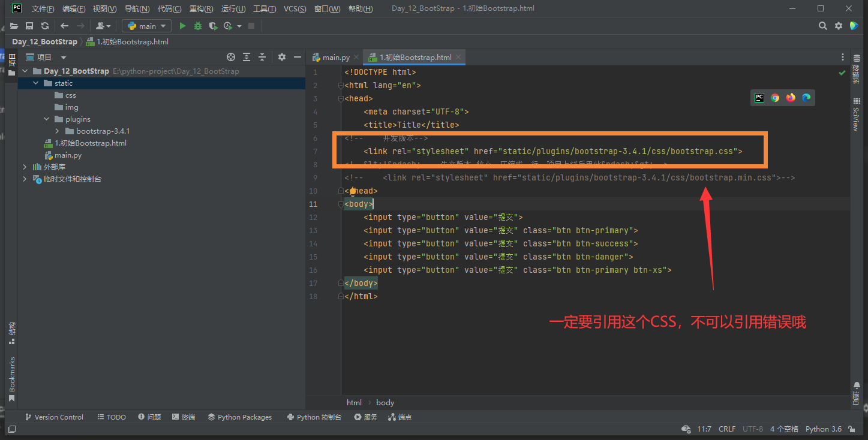This screenshot has width=868, height=440.
Task: Hide the Project tool window
Action: [298, 57]
